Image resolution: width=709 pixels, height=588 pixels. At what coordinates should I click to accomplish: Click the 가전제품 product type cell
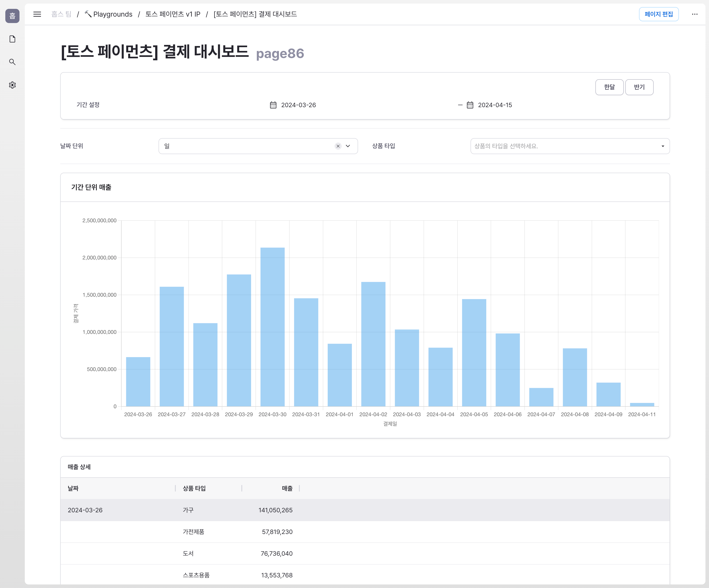(194, 532)
